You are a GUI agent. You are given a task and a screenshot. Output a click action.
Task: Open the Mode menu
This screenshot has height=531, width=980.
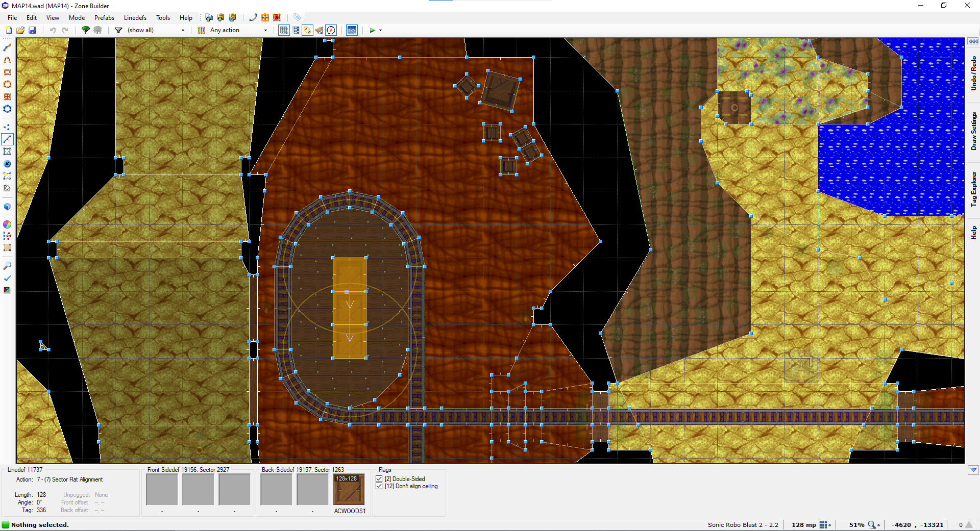77,17
